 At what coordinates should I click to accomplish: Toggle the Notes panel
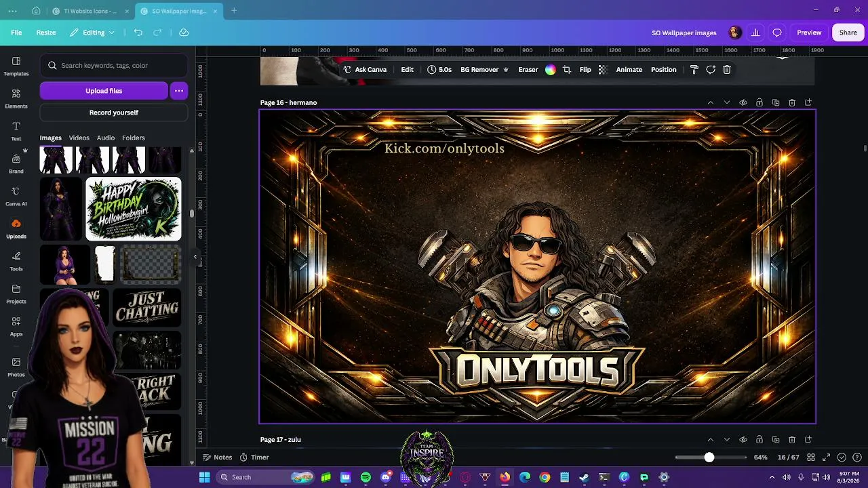217,457
